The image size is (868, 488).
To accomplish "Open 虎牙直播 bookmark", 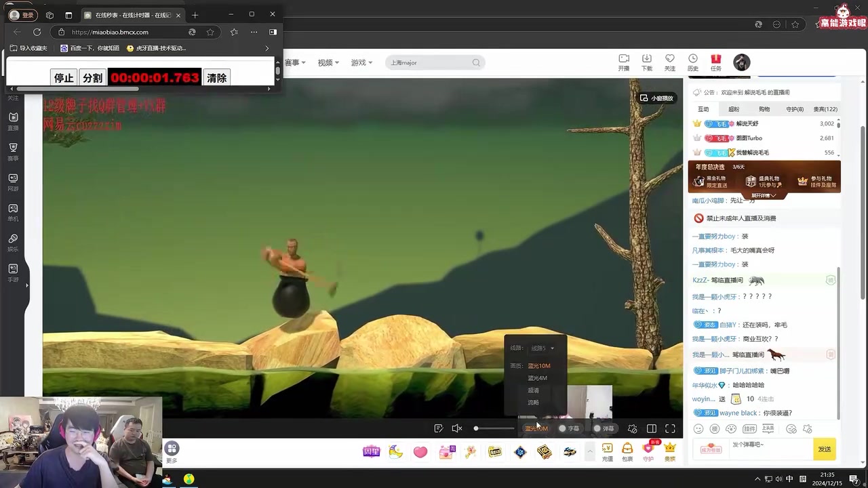I will click(156, 48).
